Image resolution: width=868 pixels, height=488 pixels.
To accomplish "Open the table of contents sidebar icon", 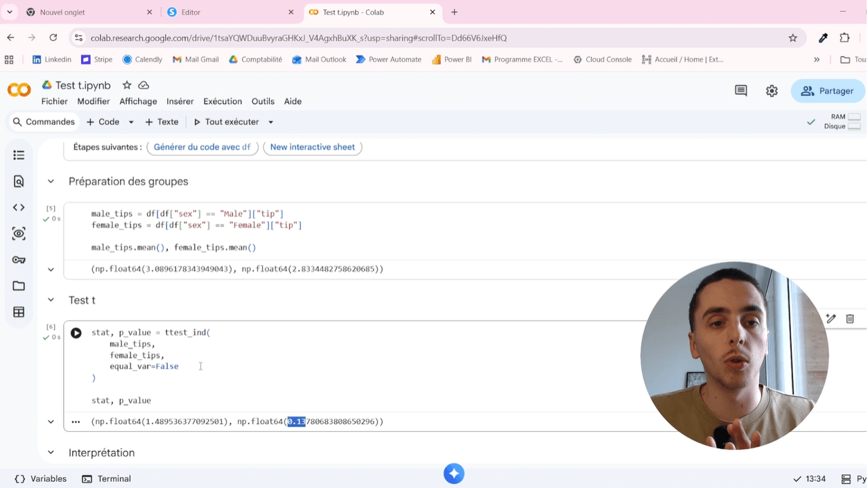I will click(19, 155).
